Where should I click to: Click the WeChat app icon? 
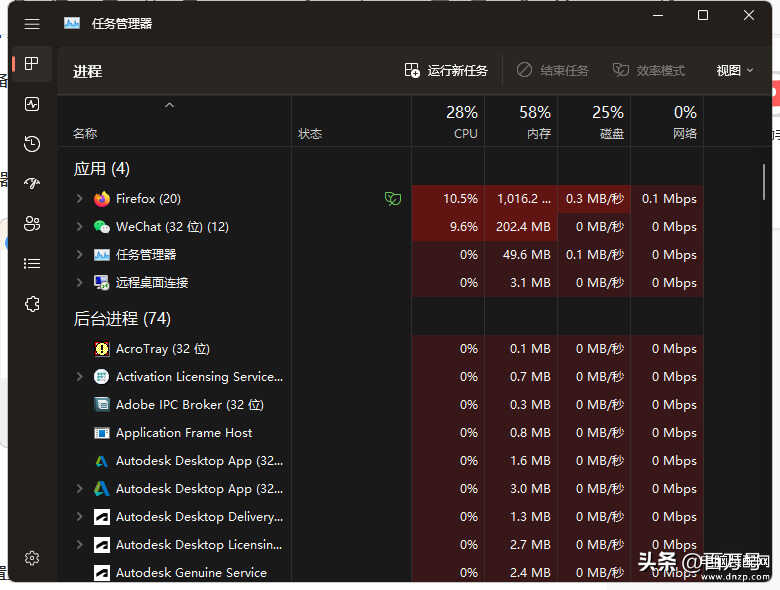click(102, 227)
